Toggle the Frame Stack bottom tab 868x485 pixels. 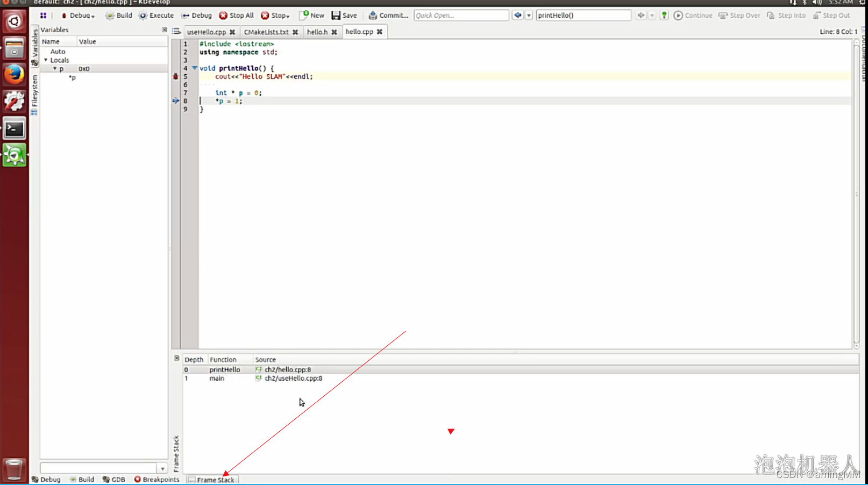tap(211, 480)
